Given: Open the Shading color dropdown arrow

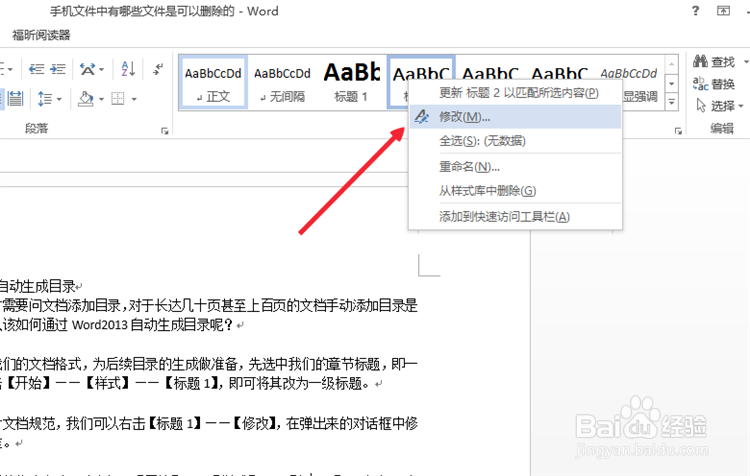Looking at the screenshot, I should 101,100.
